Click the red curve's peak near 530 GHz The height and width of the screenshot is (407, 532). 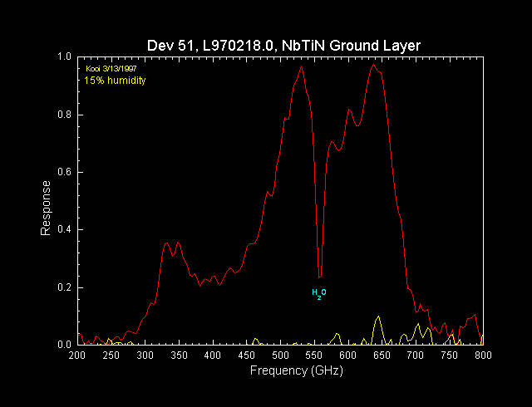301,66
